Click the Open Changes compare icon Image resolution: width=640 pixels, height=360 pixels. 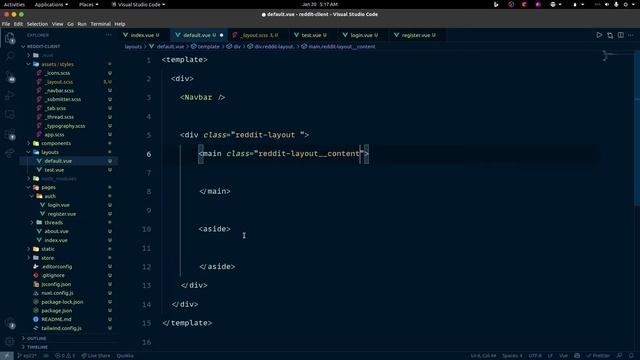tap(610, 35)
